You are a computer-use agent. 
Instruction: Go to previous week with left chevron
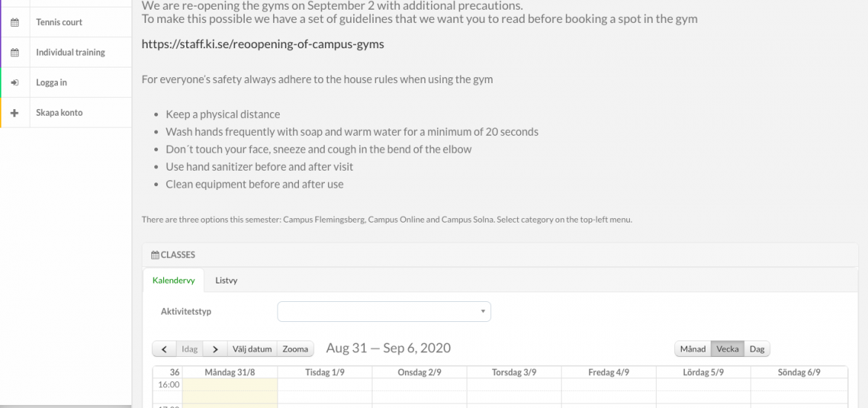(165, 349)
